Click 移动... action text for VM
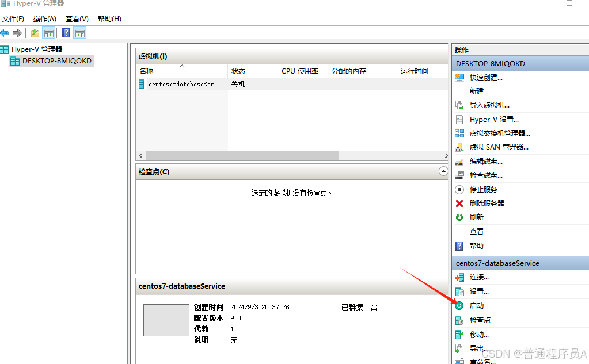The height and width of the screenshot is (364, 589). tap(479, 334)
